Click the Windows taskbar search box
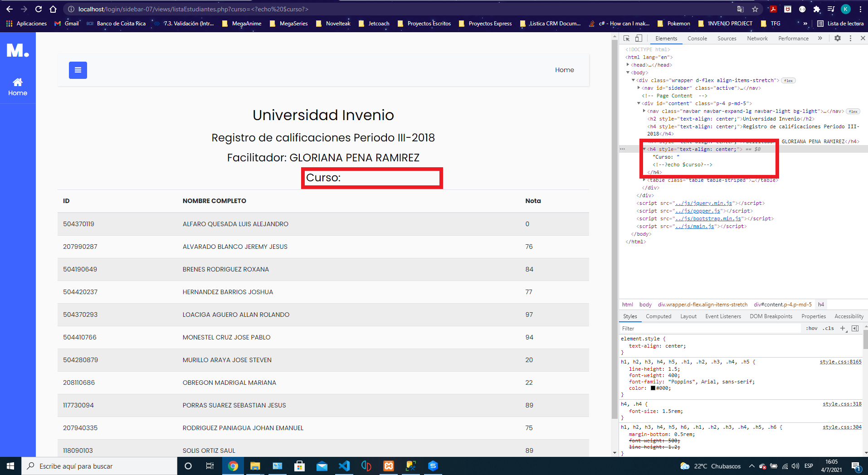 pos(99,466)
